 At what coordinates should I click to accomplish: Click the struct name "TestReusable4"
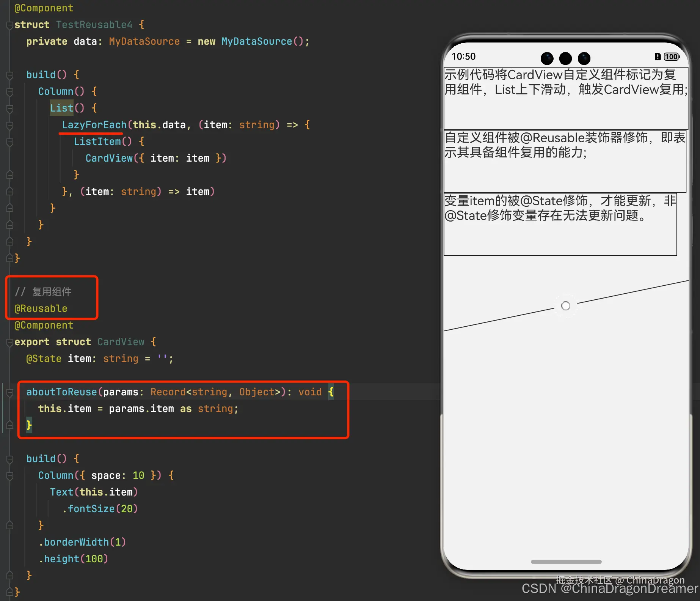(94, 25)
